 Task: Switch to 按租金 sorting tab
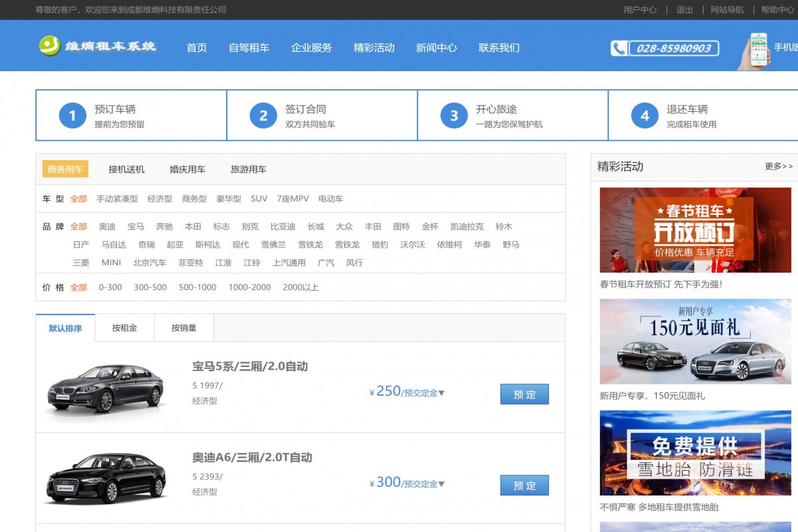[124, 327]
